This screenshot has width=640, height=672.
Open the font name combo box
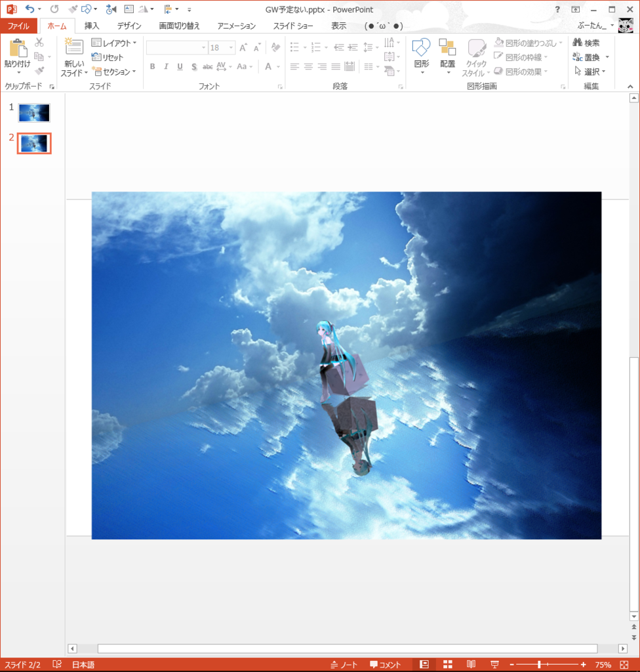[x=176, y=47]
